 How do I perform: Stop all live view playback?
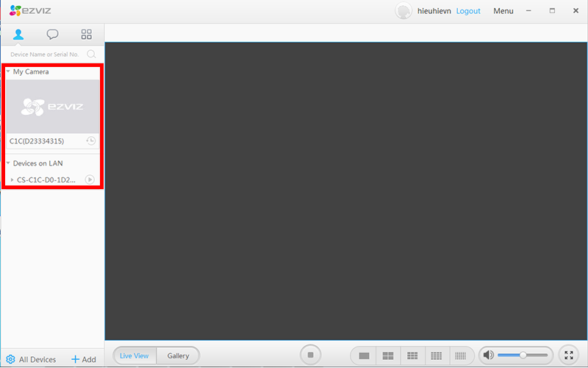tap(310, 355)
